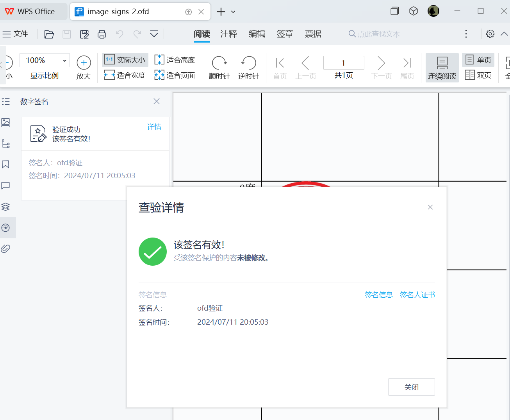
Task: Select 适合页面 fit page
Action: coord(175,75)
